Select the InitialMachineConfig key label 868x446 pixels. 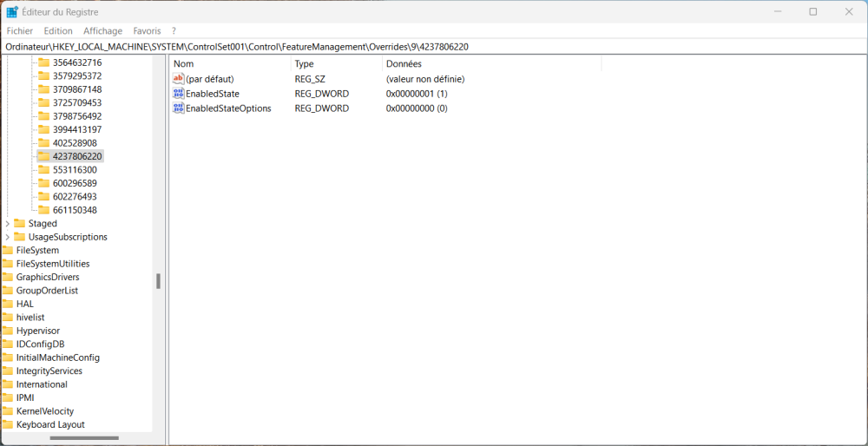point(58,357)
